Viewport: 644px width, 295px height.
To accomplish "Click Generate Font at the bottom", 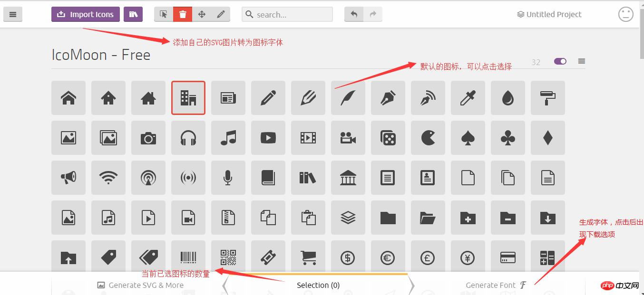I will point(491,285).
